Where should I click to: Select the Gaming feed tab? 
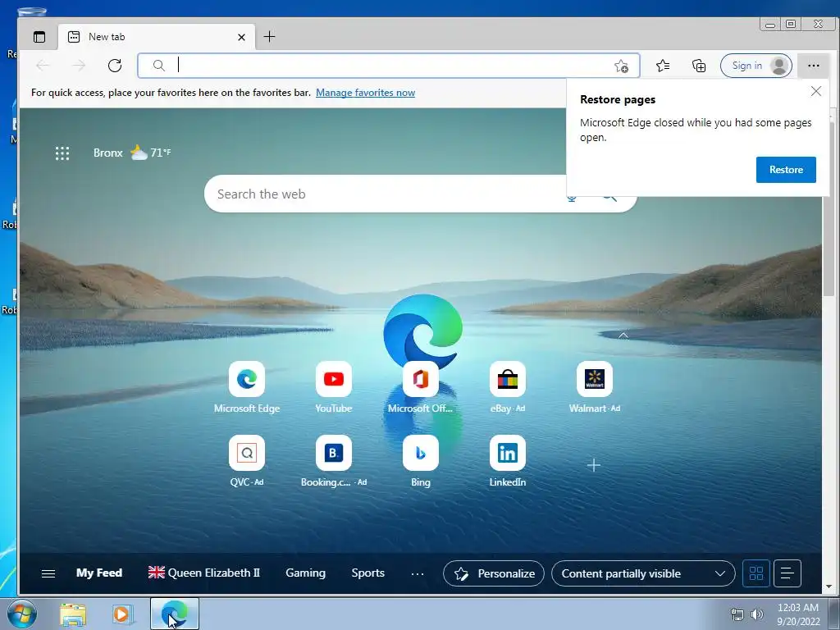(x=305, y=573)
